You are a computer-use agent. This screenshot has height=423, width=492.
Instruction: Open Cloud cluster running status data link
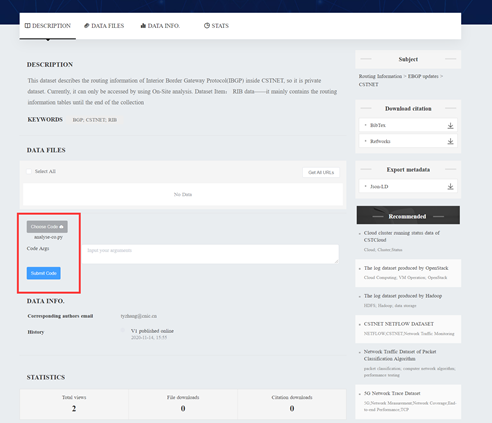coord(402,236)
